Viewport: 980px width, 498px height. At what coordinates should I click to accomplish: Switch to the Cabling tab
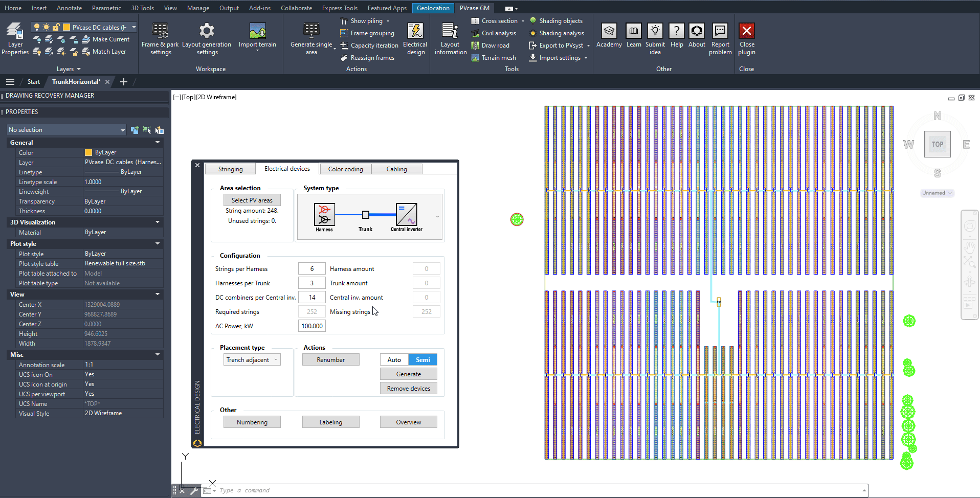397,169
